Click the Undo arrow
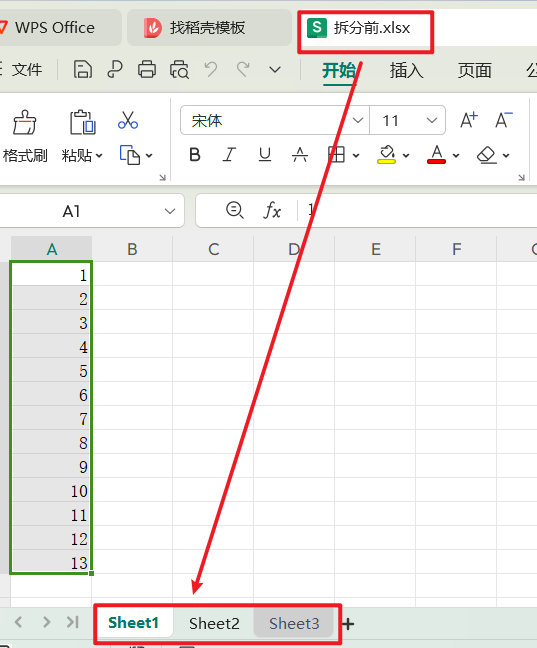 pyautogui.click(x=211, y=69)
